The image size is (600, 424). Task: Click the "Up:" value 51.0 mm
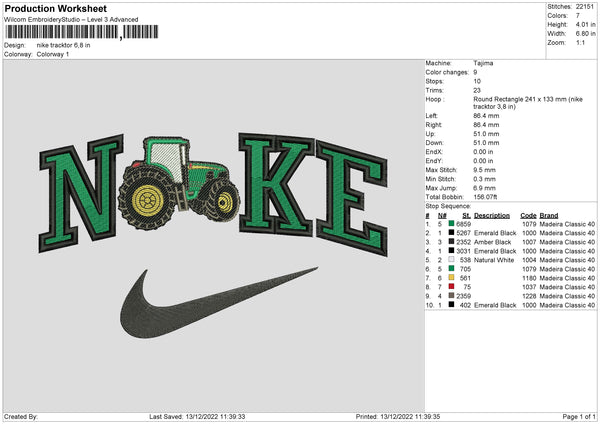coord(486,134)
